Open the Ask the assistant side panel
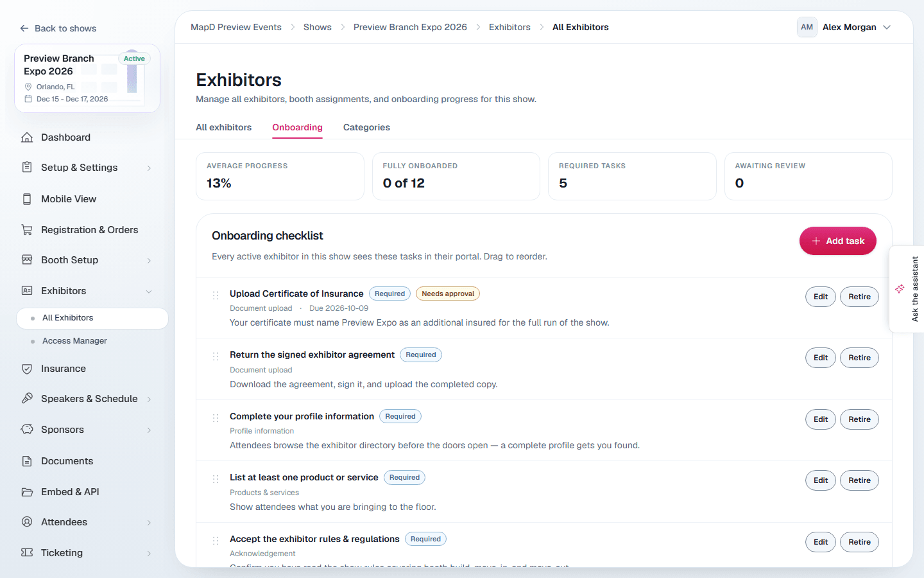Screen dimensions: 924x578 [907, 289]
